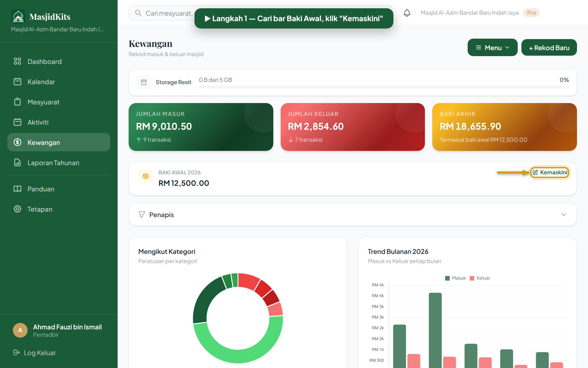
Task: Click the Panduan book icon
Action: pos(17,188)
